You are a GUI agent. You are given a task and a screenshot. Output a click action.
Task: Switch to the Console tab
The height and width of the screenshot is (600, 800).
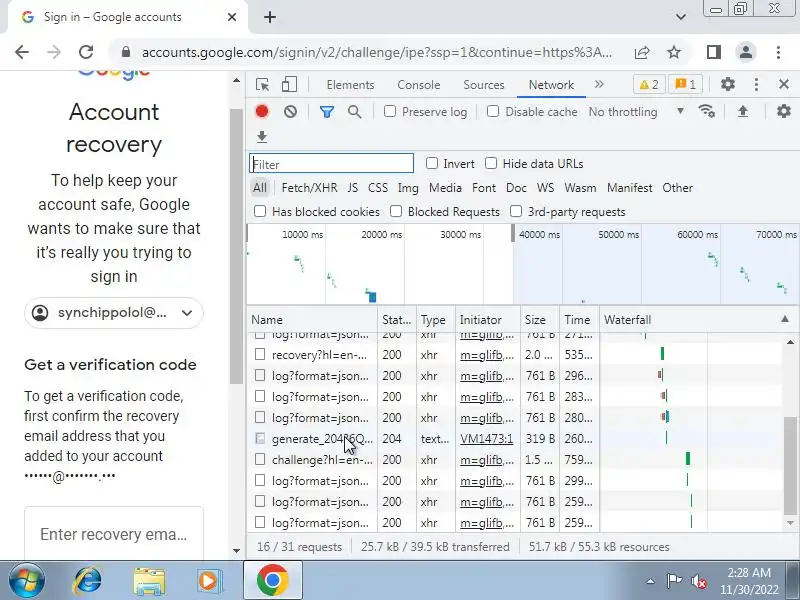(x=419, y=85)
